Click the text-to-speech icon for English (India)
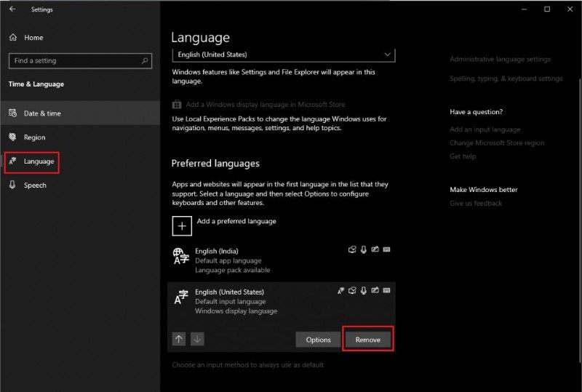The height and width of the screenshot is (392, 582). [352, 249]
